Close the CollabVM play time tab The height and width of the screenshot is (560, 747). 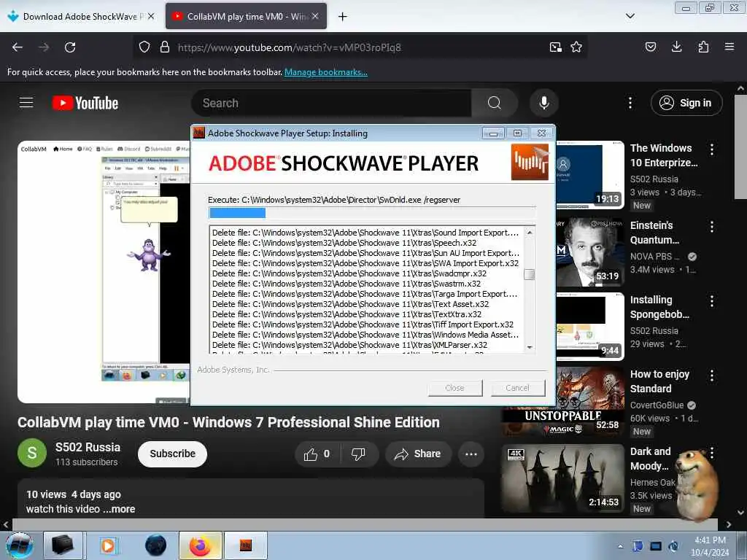(315, 16)
